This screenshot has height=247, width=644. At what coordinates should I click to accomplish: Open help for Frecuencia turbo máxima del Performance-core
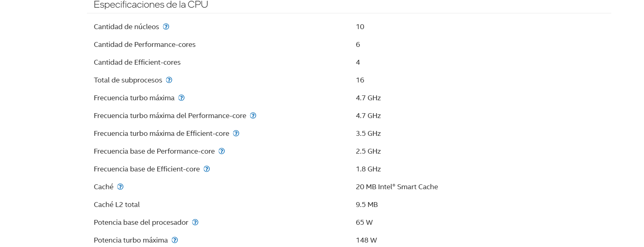[x=253, y=116]
